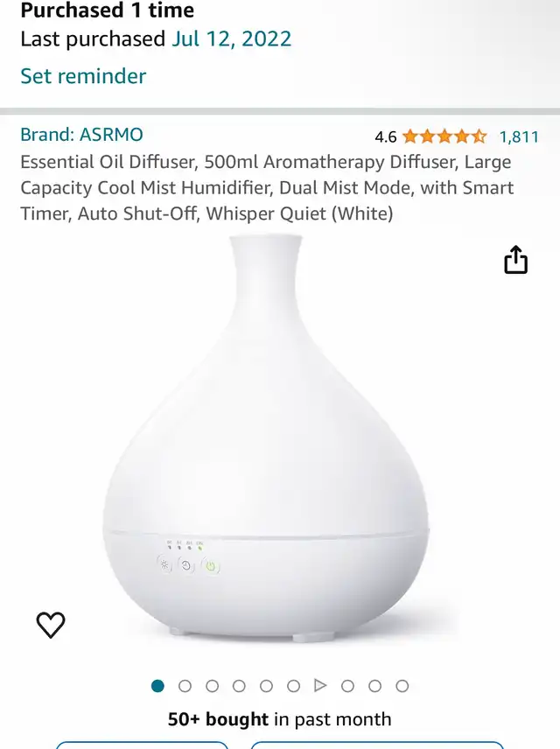Viewport: 560px width, 749px height.
Task: View the 1,811 customer reviews
Action: 519,137
